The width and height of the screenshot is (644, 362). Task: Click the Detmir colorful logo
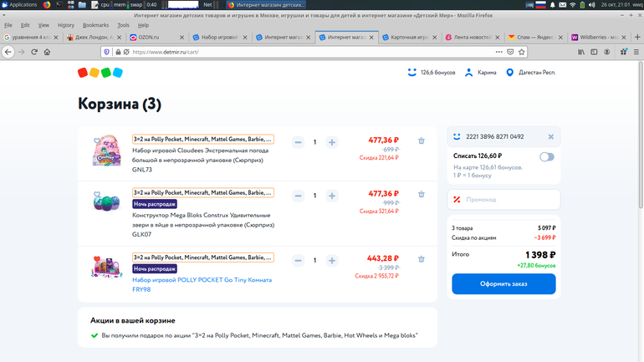tap(100, 73)
